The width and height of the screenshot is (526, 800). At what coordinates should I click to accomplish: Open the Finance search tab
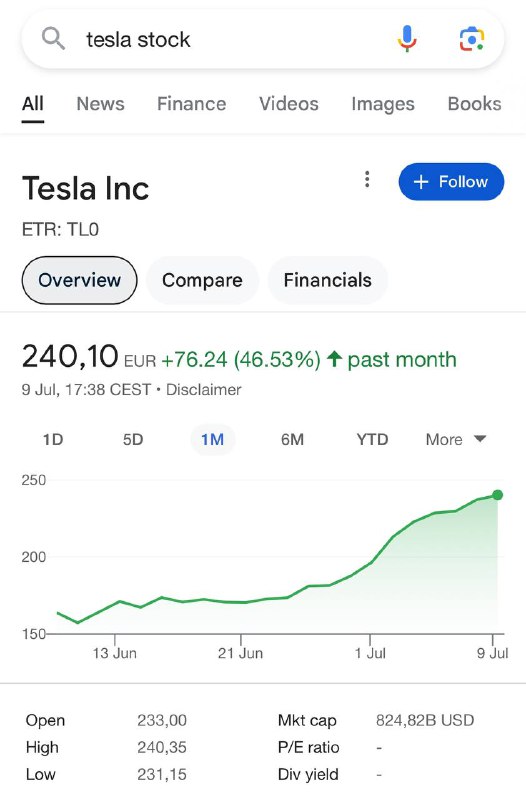point(191,104)
